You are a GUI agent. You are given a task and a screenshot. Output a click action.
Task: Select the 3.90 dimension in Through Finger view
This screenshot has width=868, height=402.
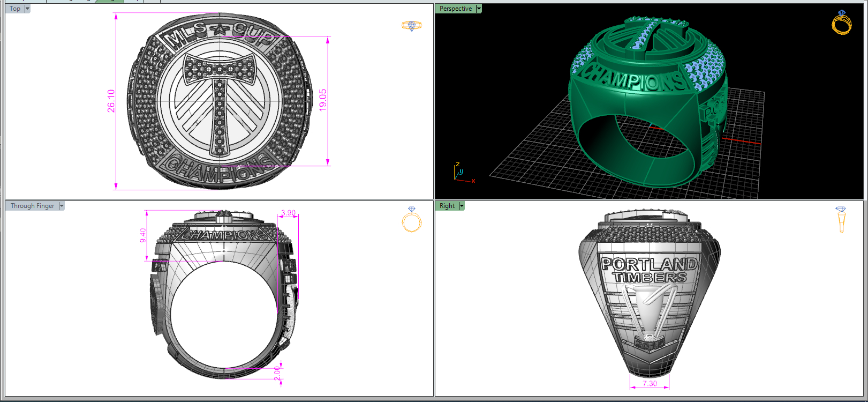click(x=288, y=213)
